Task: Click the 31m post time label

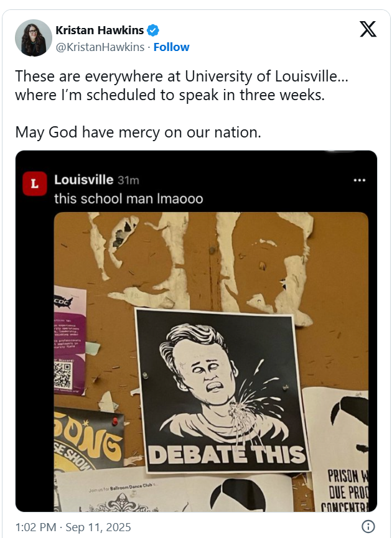Action: tap(128, 180)
